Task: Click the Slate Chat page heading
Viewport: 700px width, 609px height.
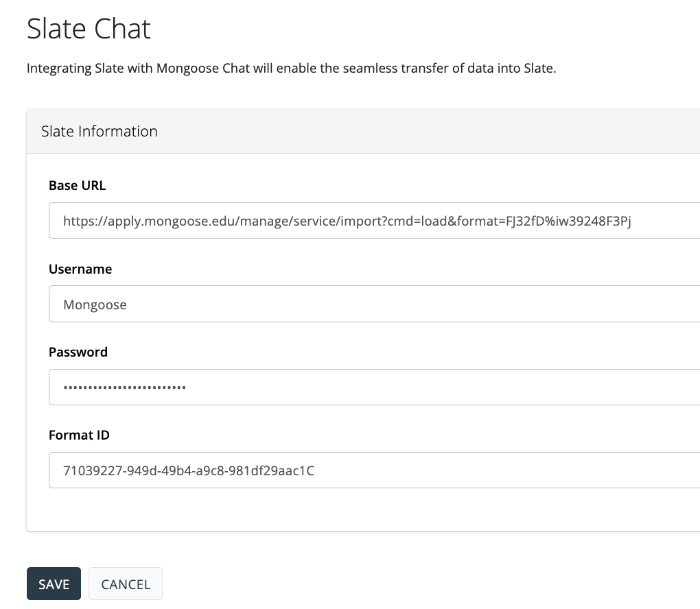Action: click(x=89, y=29)
